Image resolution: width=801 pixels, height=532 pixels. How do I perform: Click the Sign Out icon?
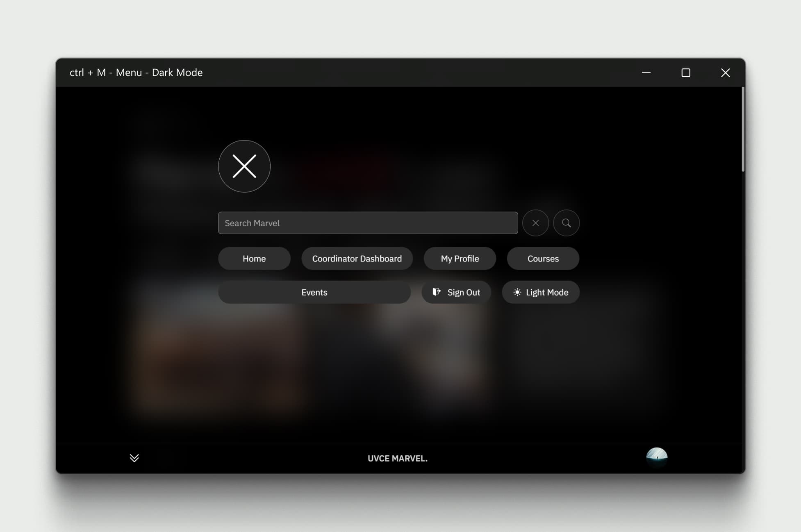(437, 291)
